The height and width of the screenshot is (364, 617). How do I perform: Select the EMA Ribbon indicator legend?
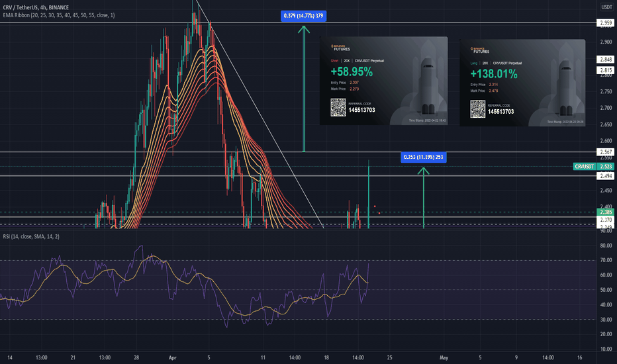point(59,15)
